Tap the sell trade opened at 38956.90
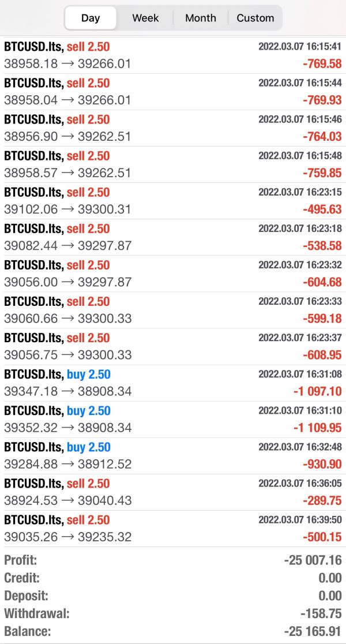This screenshot has height=644, width=346. [x=173, y=128]
